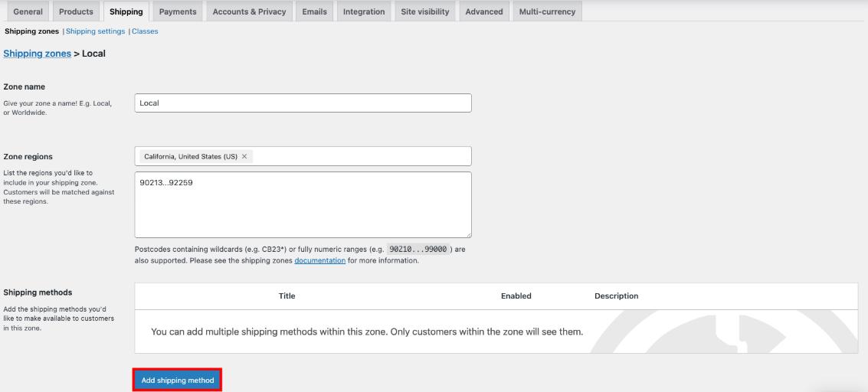The width and height of the screenshot is (868, 392).
Task: Switch to the Multi-currency tab
Action: [x=547, y=11]
